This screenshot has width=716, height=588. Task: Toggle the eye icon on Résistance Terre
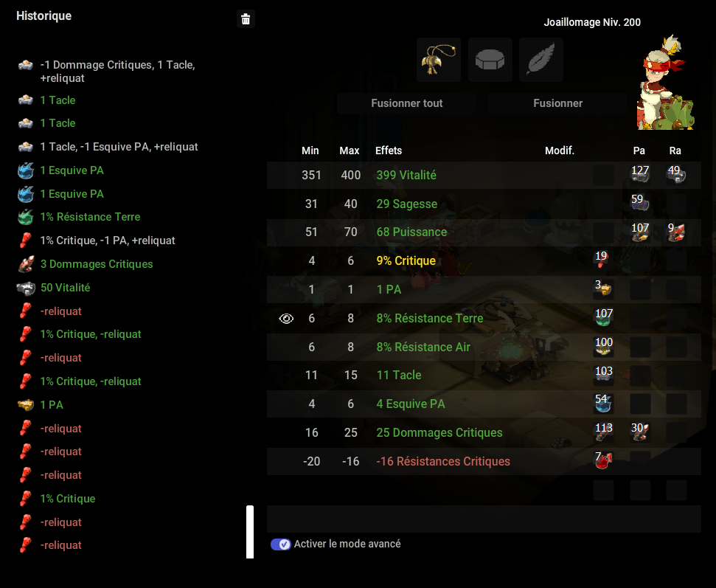point(286,319)
